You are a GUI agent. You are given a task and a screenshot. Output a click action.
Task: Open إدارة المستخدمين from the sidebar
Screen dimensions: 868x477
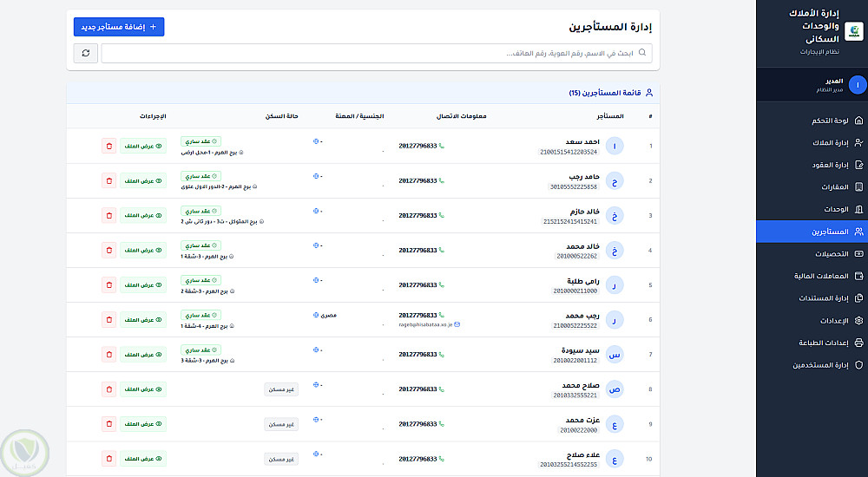(x=812, y=365)
